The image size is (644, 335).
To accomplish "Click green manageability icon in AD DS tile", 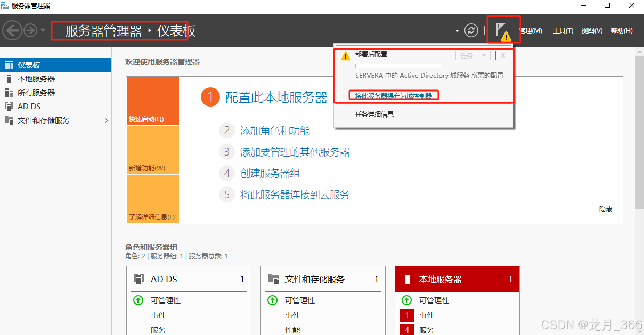I will coord(138,300).
